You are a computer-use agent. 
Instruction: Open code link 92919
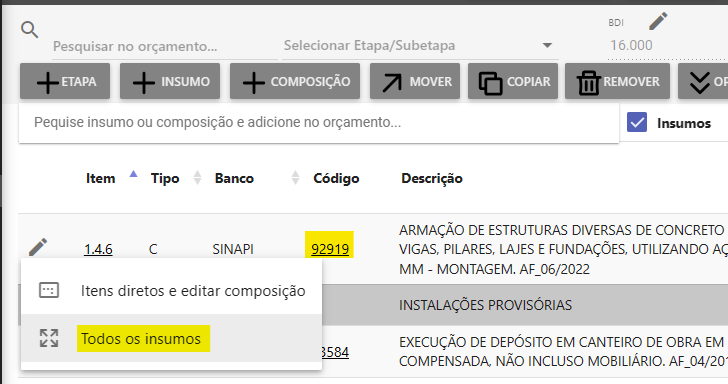point(330,249)
